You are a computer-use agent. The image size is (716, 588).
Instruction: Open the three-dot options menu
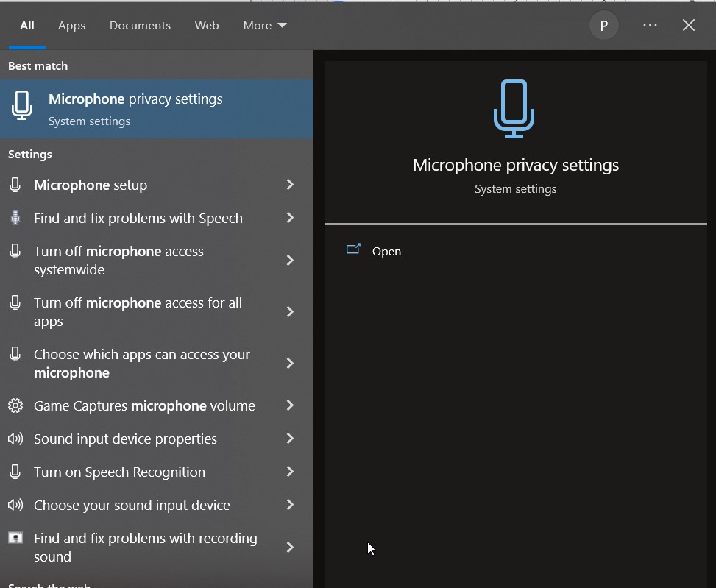[x=650, y=25]
